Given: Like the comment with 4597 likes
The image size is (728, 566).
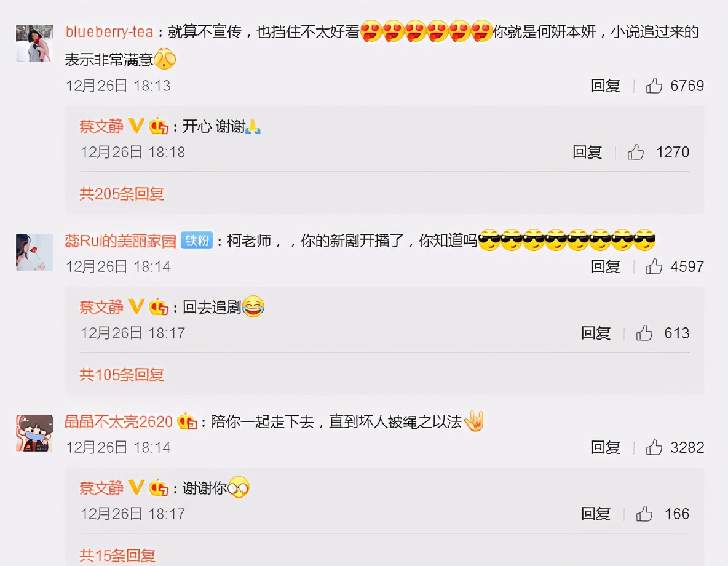Looking at the screenshot, I should pyautogui.click(x=654, y=266).
